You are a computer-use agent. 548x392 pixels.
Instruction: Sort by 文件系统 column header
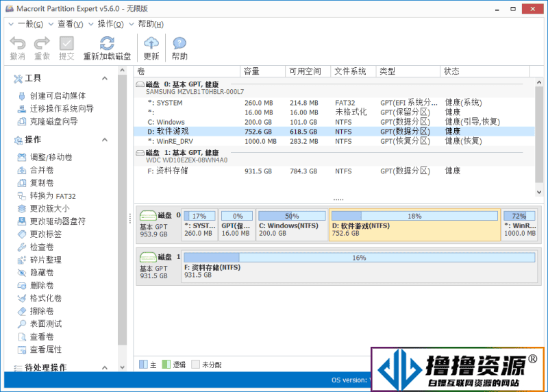(353, 71)
